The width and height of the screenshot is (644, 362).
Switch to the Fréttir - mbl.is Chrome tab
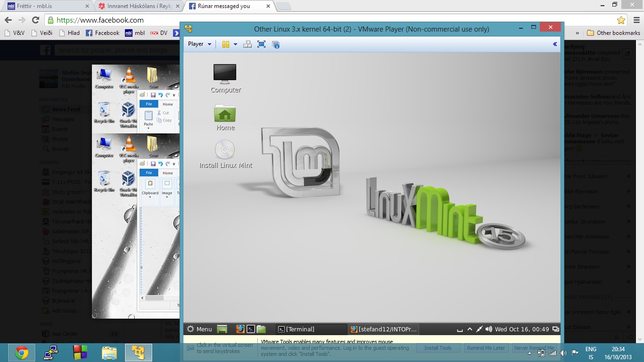tap(47, 6)
